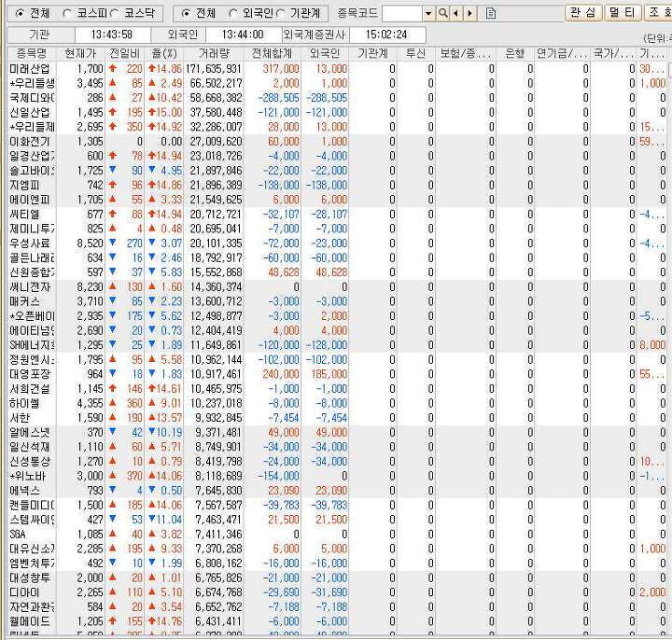Screen dimensions: 672x640
Task: Click the 외국계증권사 time field 15:02:24
Action: click(x=387, y=35)
